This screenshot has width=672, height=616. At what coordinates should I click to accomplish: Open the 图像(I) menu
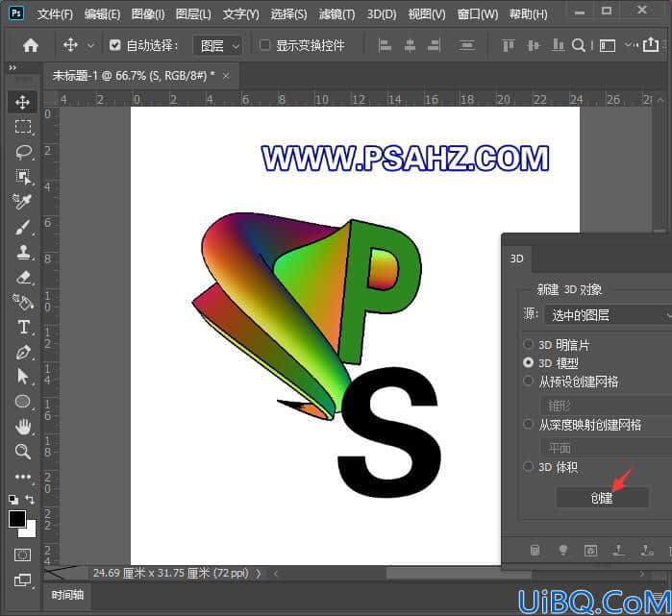tap(148, 14)
